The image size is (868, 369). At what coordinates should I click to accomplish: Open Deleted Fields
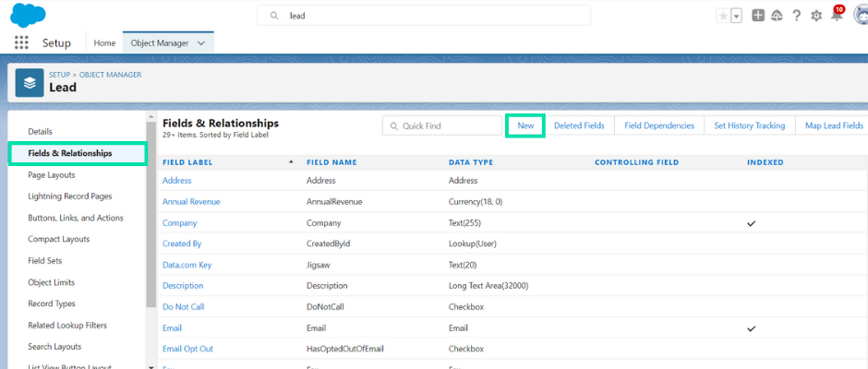coord(579,125)
